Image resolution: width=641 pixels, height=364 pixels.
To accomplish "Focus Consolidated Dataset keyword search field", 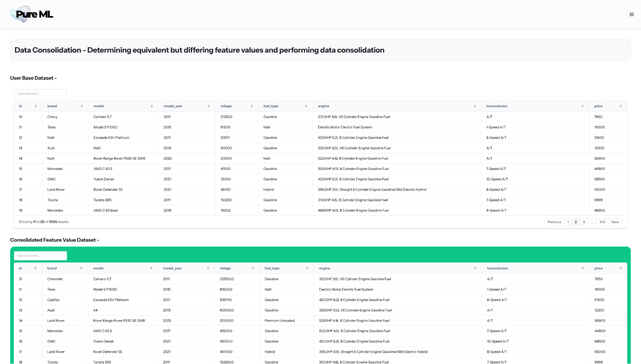I will tap(40, 256).
